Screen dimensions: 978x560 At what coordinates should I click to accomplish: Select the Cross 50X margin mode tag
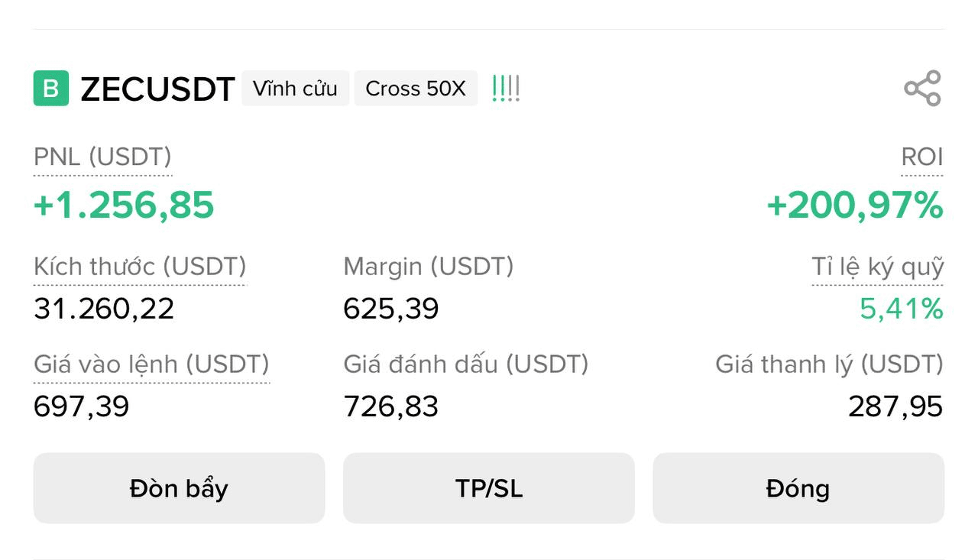click(x=415, y=89)
